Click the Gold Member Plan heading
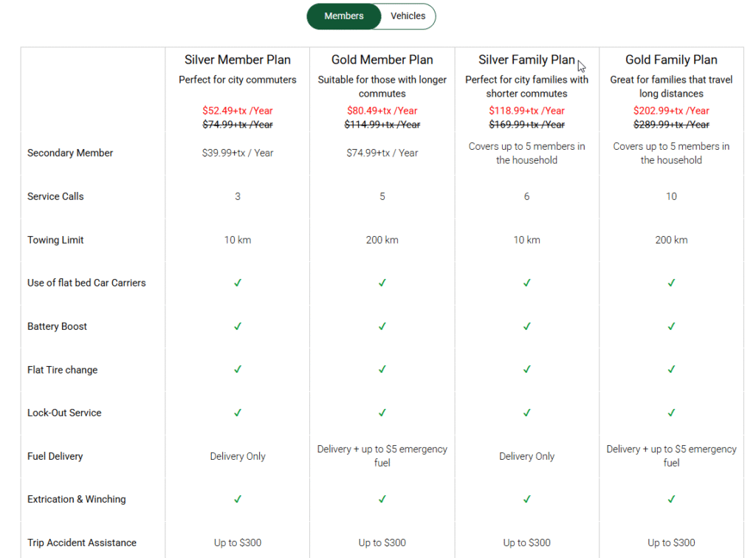756x558 pixels. click(x=382, y=60)
